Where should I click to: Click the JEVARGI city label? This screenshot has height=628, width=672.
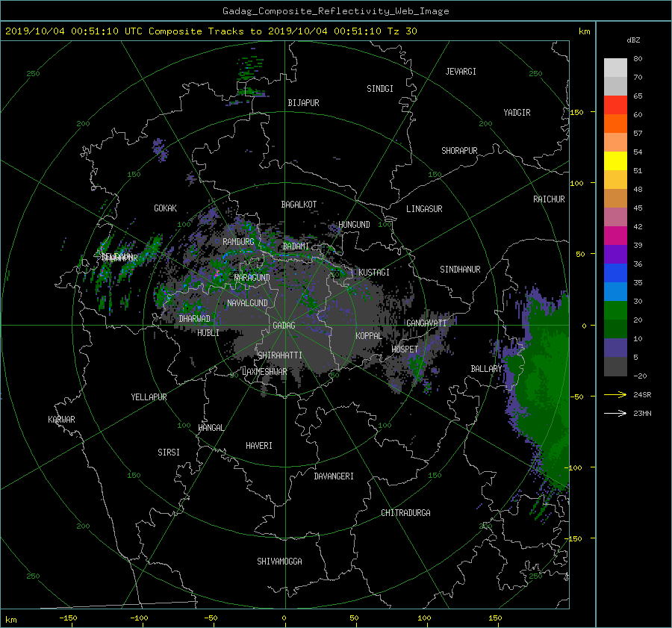(461, 72)
